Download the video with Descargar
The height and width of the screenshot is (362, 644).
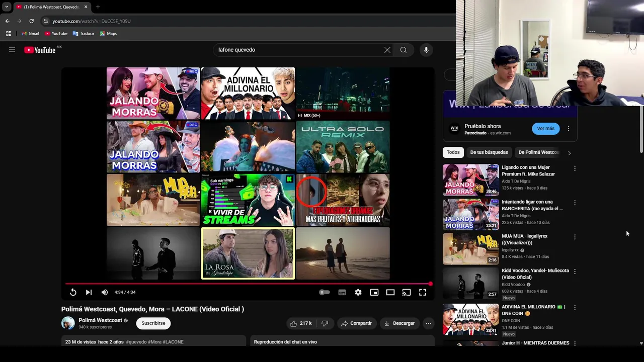(x=399, y=323)
